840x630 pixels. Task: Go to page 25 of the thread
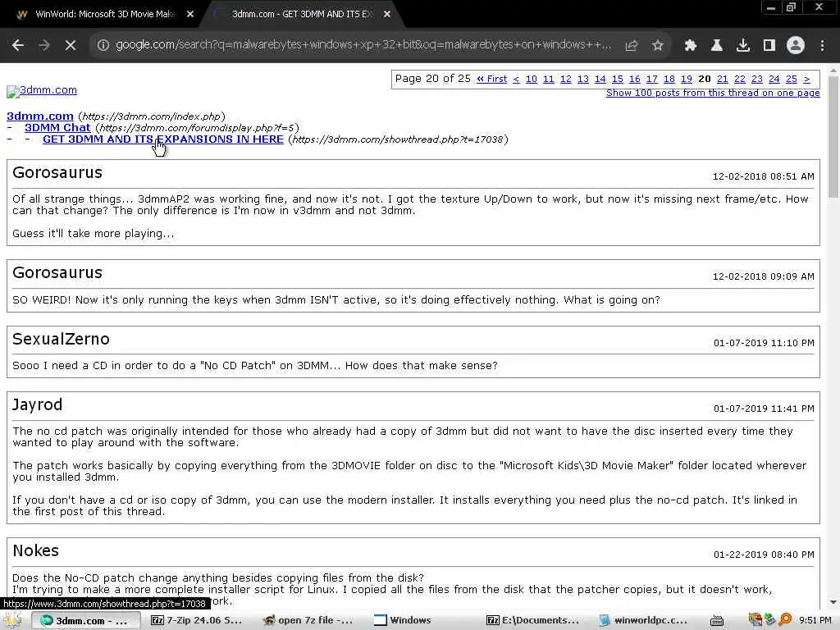coord(792,80)
